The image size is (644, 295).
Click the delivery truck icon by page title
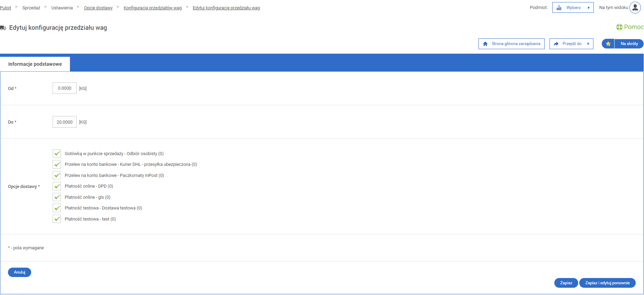coord(3,28)
